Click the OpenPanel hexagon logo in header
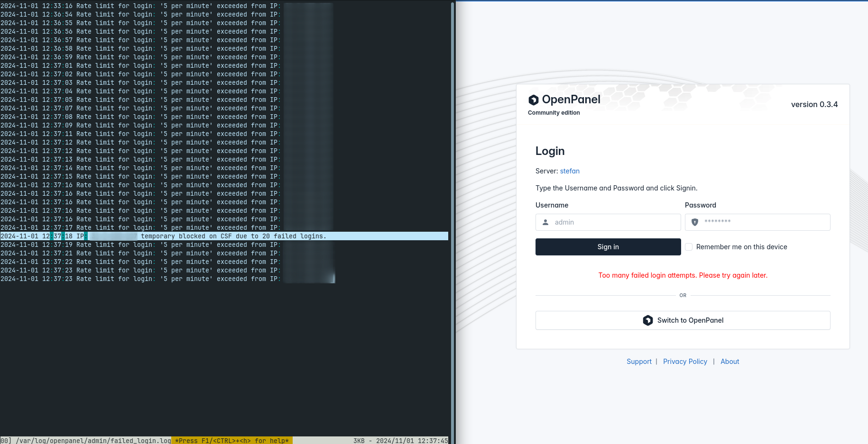The width and height of the screenshot is (868, 444). [534, 100]
